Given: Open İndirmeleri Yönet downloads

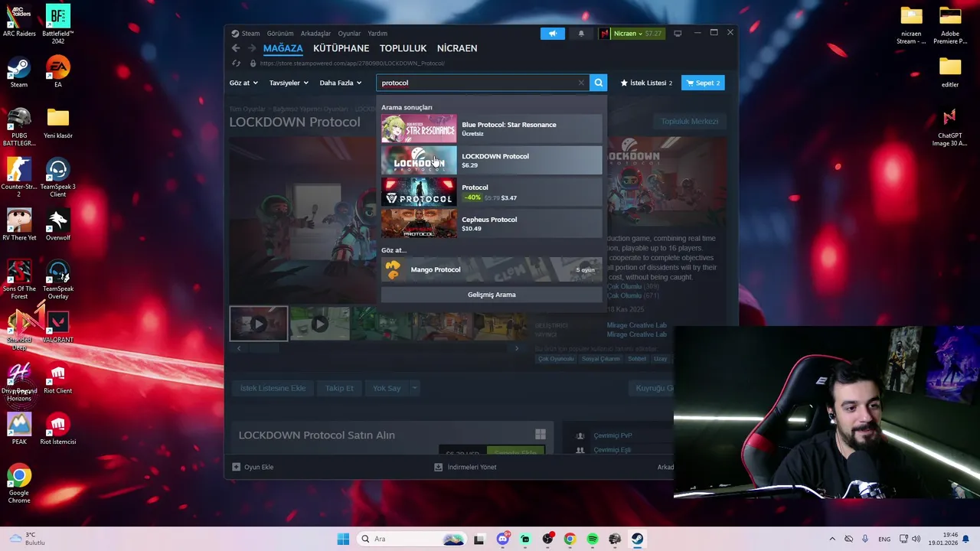Looking at the screenshot, I should 465,467.
